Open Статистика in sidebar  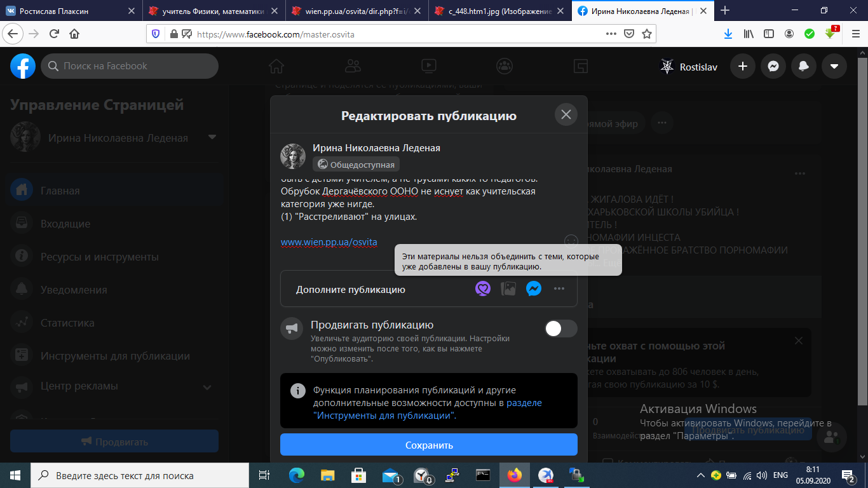click(114, 323)
